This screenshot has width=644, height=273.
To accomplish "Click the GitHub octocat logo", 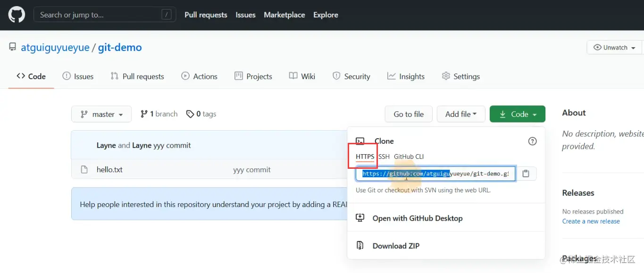I will tap(17, 15).
